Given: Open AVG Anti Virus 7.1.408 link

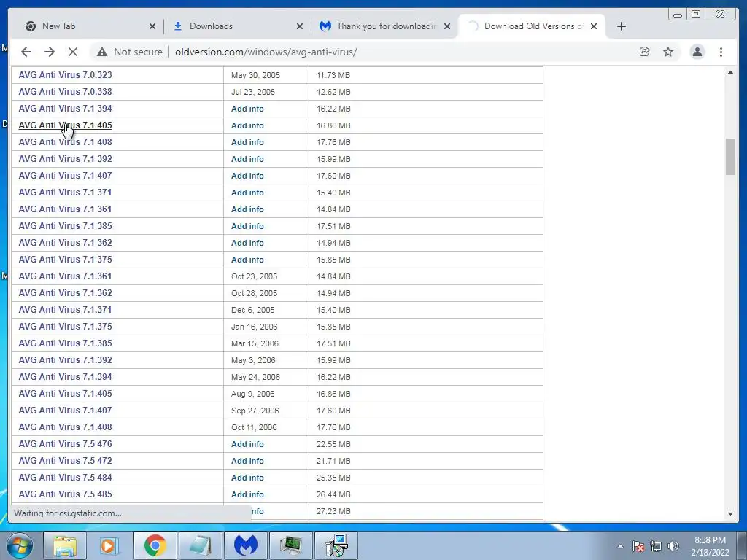Looking at the screenshot, I should [65, 427].
